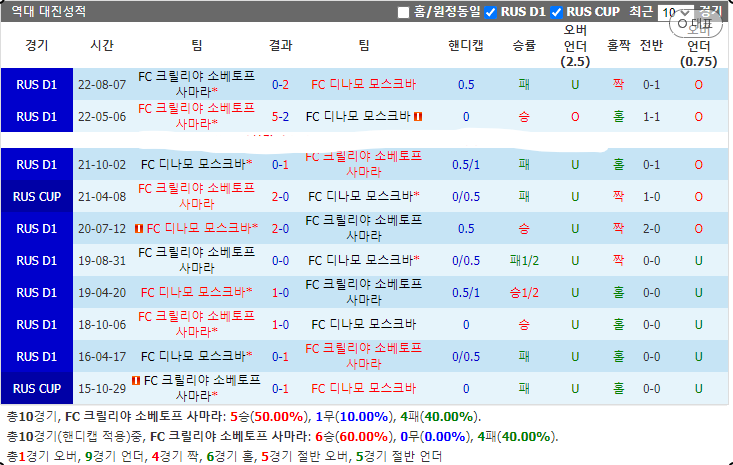
Task: Open the 0-0 score of 19-08-31 match
Action: tap(280, 260)
